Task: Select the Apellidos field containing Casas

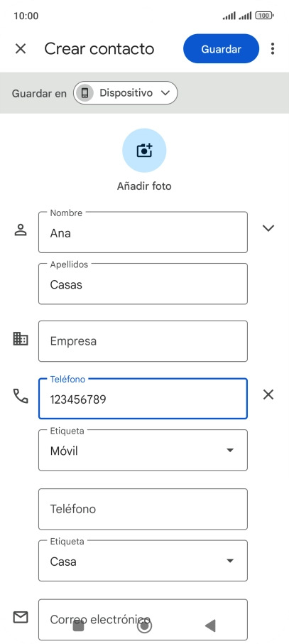Action: [143, 284]
